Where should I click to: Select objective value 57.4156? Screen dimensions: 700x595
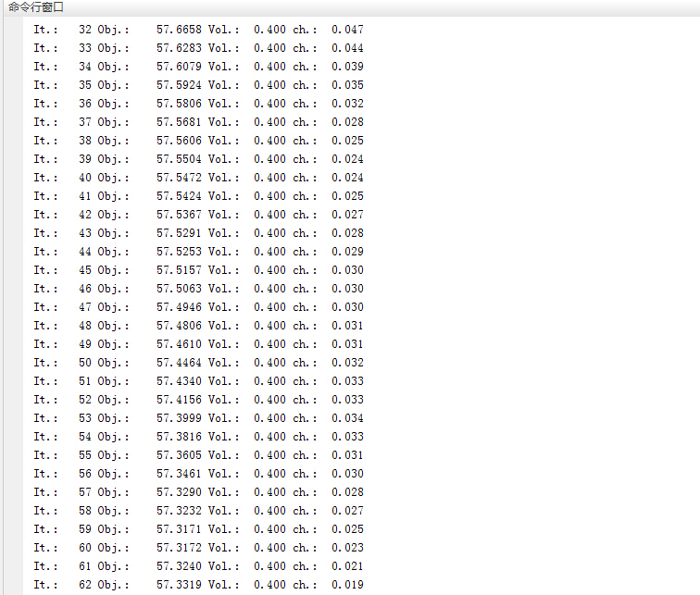pos(179,400)
